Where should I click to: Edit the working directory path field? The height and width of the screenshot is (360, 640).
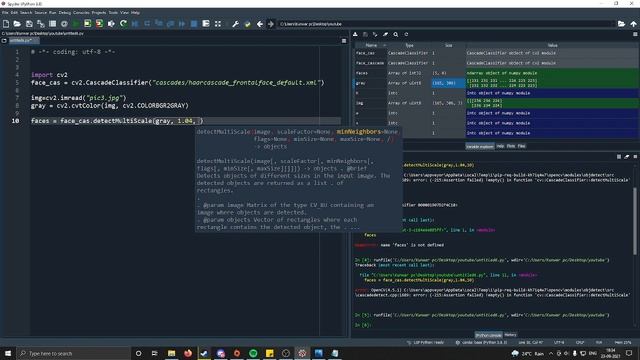tap(446, 24)
